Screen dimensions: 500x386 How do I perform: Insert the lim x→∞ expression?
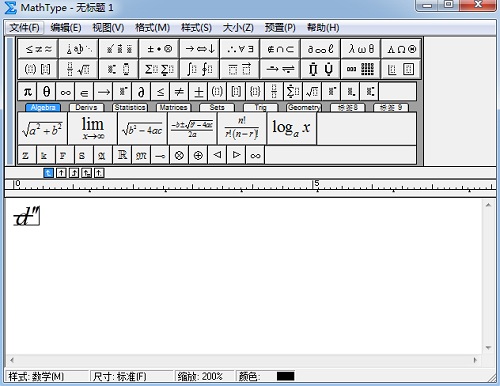pyautogui.click(x=93, y=128)
